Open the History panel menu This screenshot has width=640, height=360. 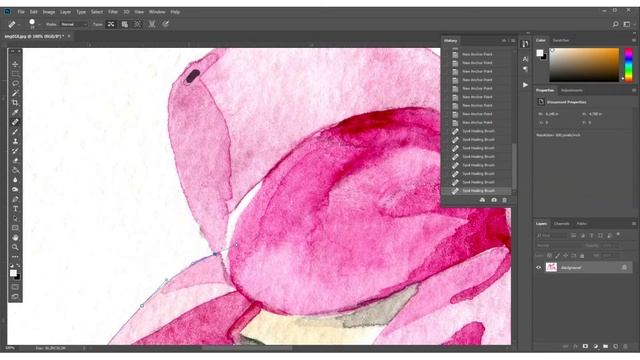(x=513, y=40)
